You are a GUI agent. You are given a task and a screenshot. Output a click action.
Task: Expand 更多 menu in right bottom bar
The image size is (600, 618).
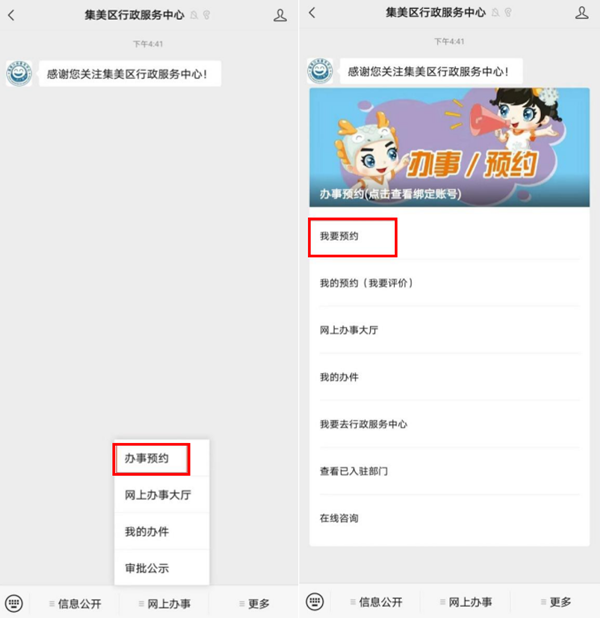pyautogui.click(x=556, y=602)
